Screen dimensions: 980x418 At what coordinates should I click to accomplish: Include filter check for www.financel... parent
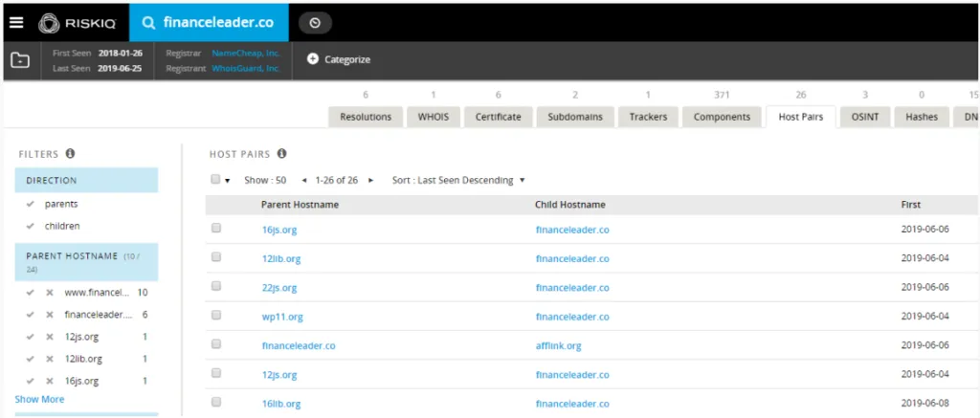click(x=30, y=293)
